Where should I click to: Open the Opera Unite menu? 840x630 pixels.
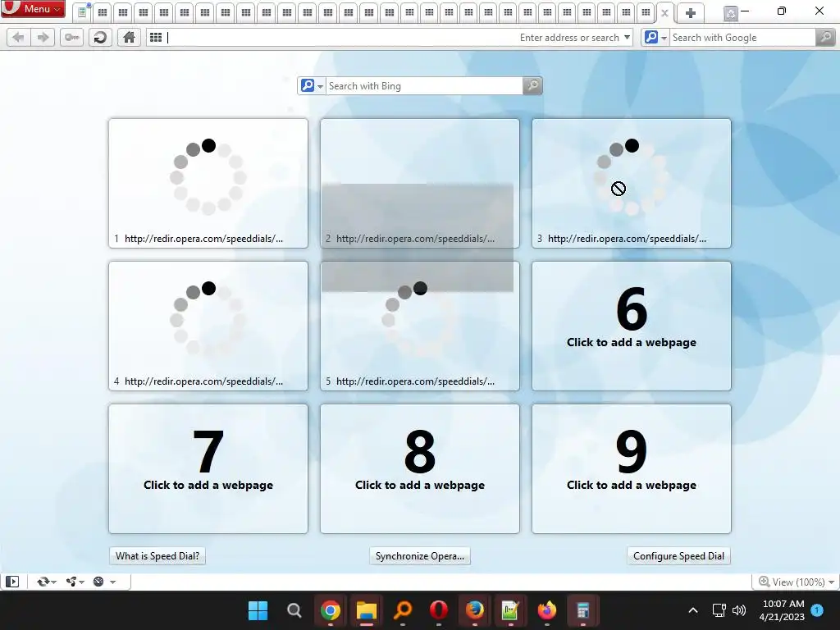[x=75, y=582]
